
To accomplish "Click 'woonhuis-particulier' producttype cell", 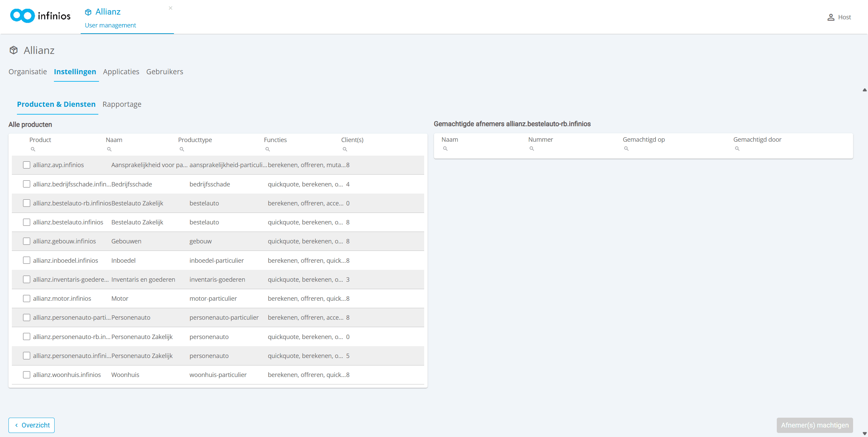I will coord(218,375).
